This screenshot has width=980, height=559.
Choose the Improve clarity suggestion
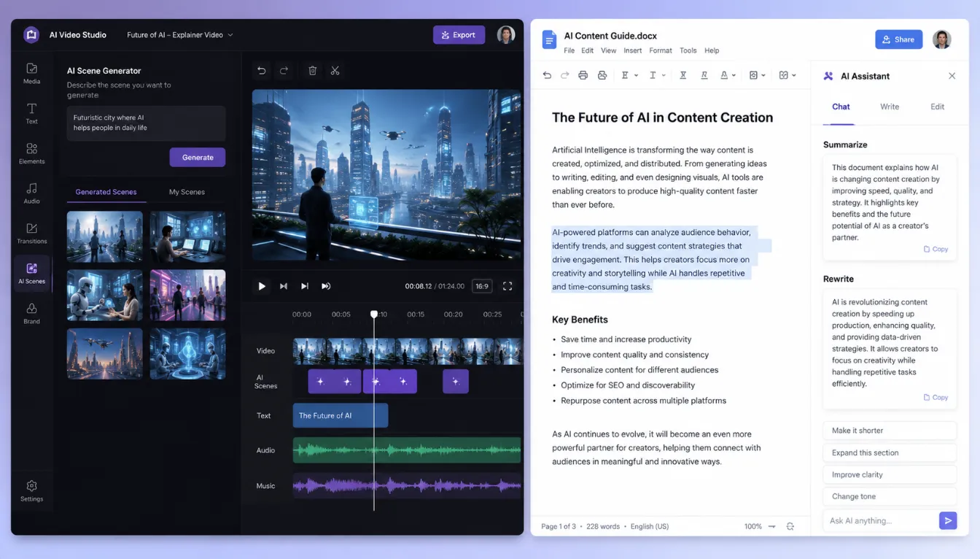pyautogui.click(x=890, y=474)
